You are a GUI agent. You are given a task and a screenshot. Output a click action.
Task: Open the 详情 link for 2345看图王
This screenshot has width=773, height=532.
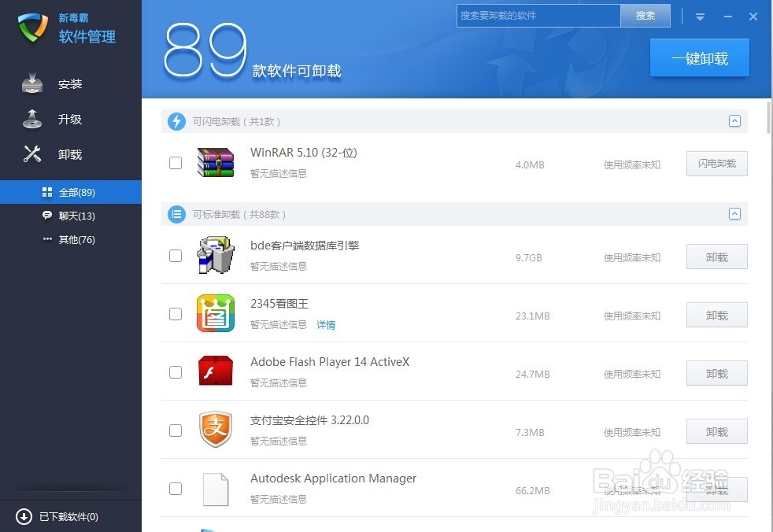coord(326,325)
